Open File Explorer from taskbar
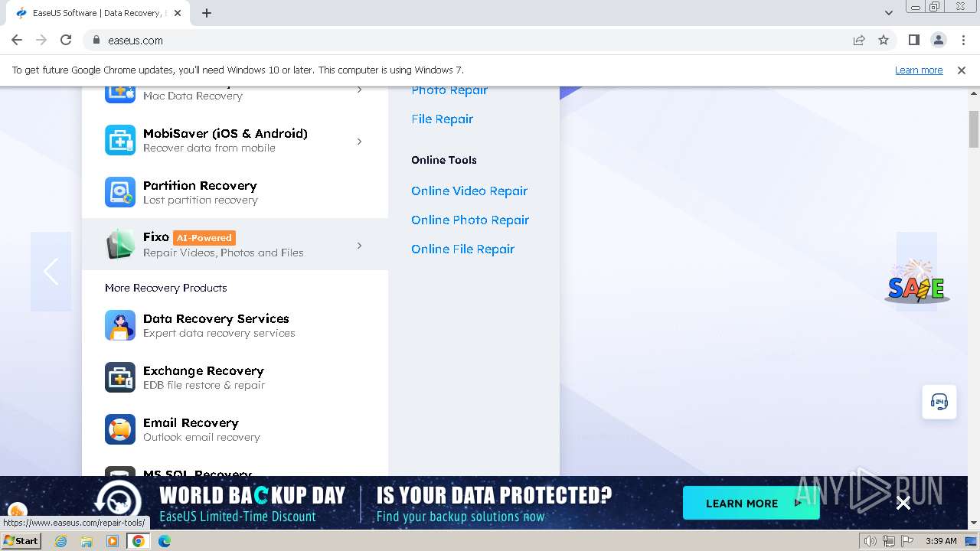Screen dimensions: 980x551 pyautogui.click(x=87, y=541)
